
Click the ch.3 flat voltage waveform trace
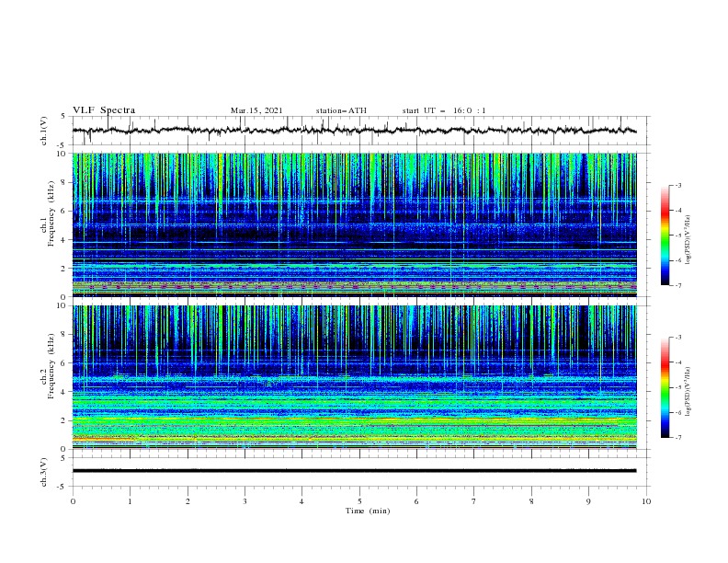pos(354,471)
